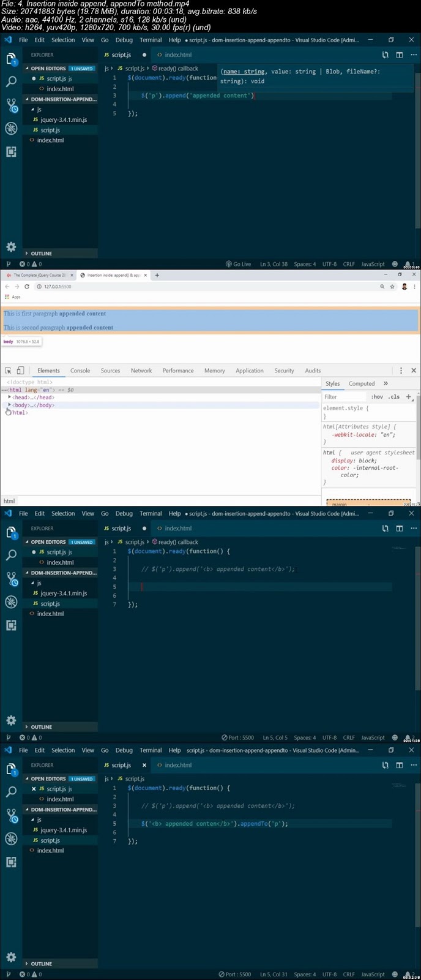Focus the Styles Filter input

pyautogui.click(x=345, y=396)
